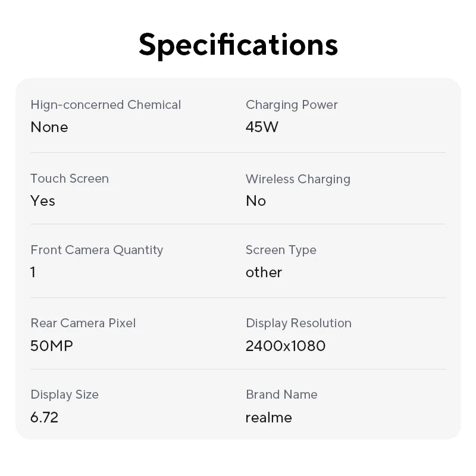Click the front camera value 1
The width and height of the screenshot is (476, 476).
pyautogui.click(x=33, y=273)
